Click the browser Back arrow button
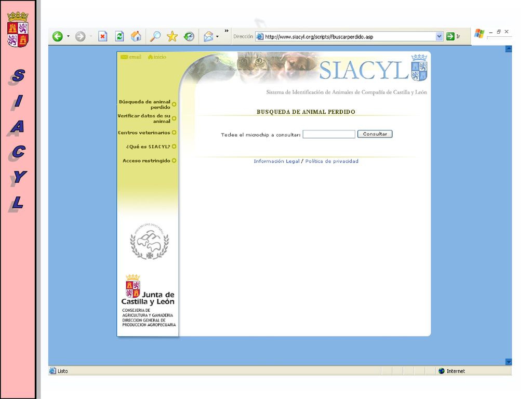The height and width of the screenshot is (399, 532). click(x=58, y=36)
